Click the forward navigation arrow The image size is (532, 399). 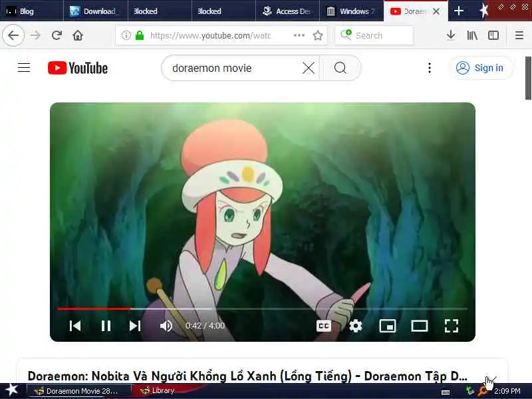[x=35, y=35]
